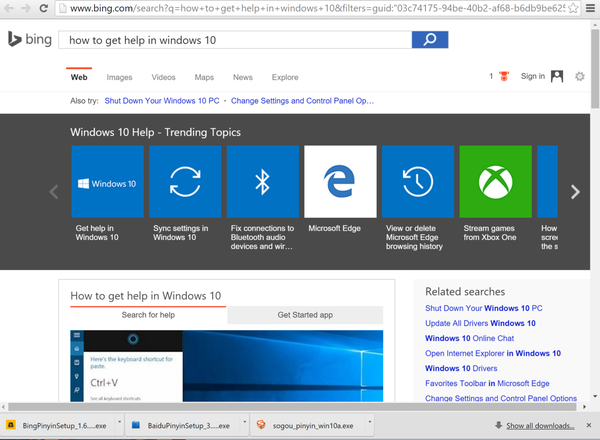Open Windows 10 Drivers related search
Image resolution: width=600 pixels, height=440 pixels.
461,368
